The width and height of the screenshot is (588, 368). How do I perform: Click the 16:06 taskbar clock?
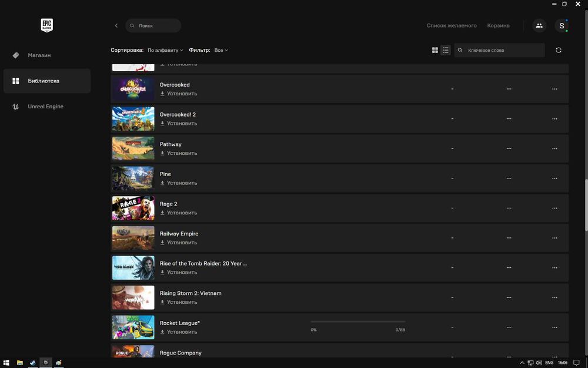(x=563, y=363)
